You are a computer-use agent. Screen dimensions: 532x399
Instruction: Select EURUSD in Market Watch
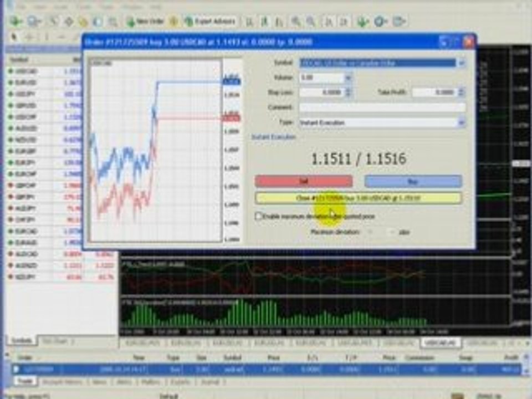[x=26, y=83]
